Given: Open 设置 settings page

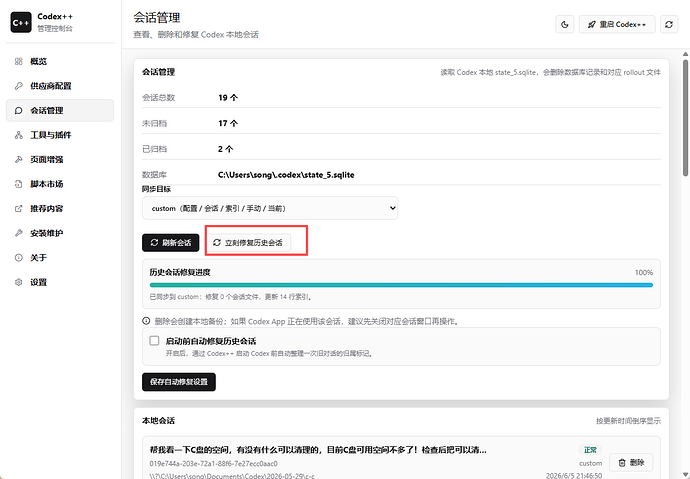Looking at the screenshot, I should [60, 282].
